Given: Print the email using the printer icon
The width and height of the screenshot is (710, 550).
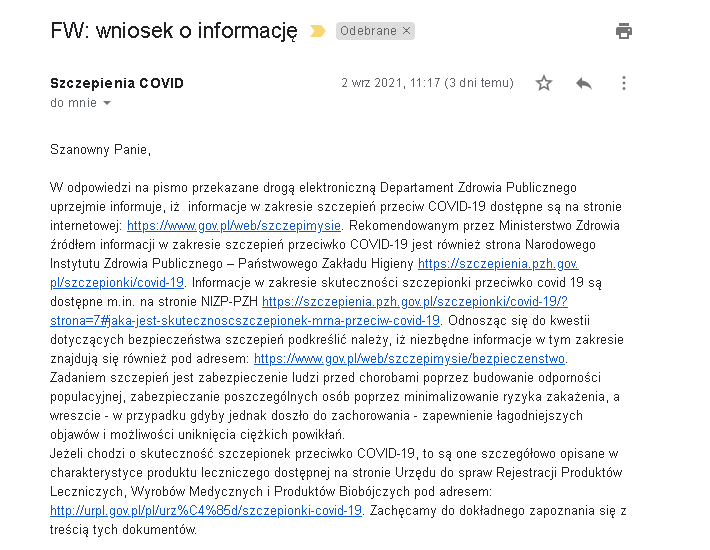Looking at the screenshot, I should pyautogui.click(x=624, y=31).
